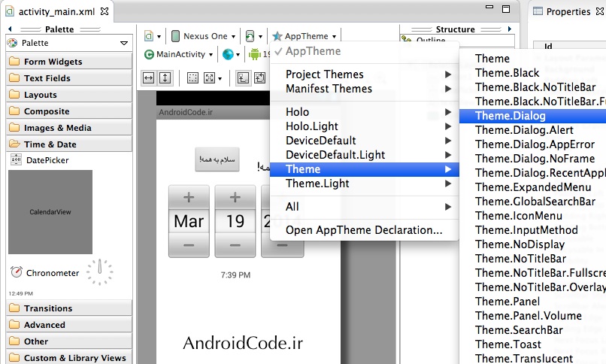The width and height of the screenshot is (606, 364).
Task: Click the select-area dashed square icon
Action: tap(192, 77)
